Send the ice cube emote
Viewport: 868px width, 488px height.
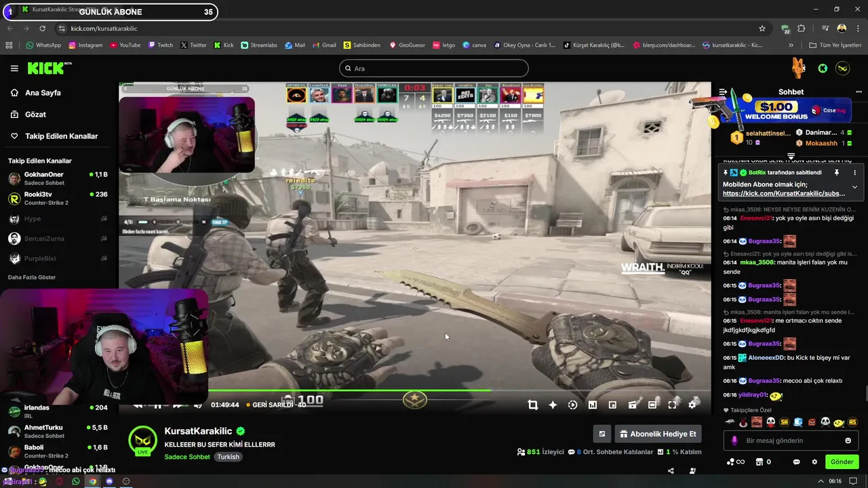[797, 422]
